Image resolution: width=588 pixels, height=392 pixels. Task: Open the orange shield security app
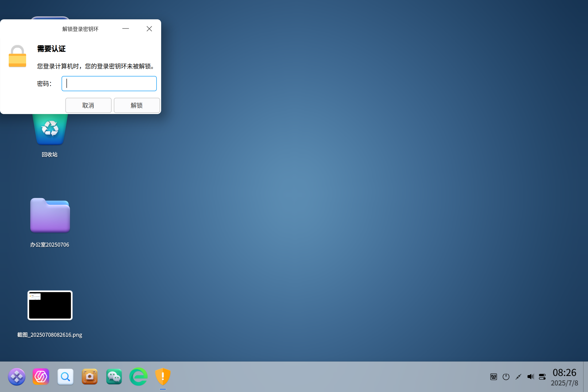(163, 377)
